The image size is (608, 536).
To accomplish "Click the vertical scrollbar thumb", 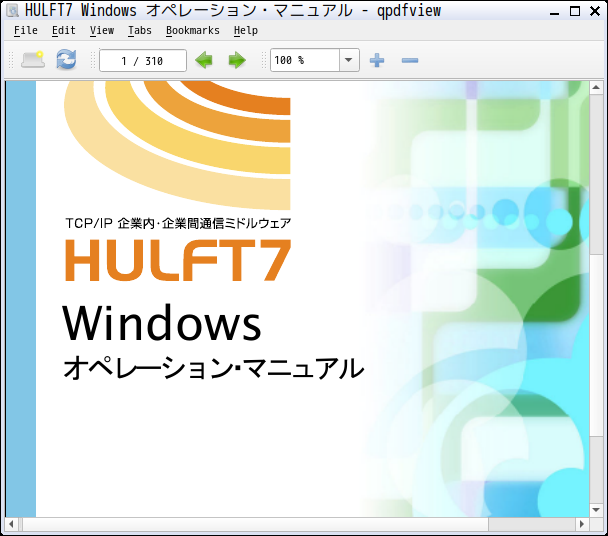I will pos(596,345).
